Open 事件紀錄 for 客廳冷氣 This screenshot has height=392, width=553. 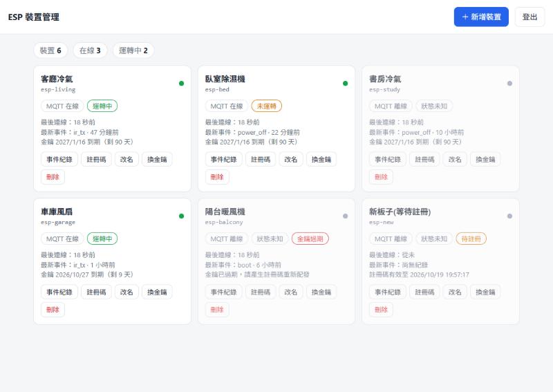(59, 160)
